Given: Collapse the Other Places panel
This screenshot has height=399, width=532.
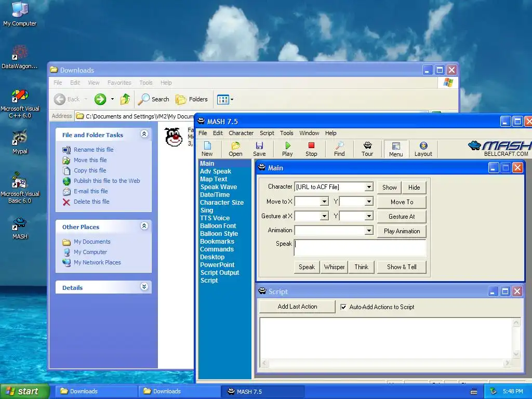Looking at the screenshot, I should coord(144,226).
